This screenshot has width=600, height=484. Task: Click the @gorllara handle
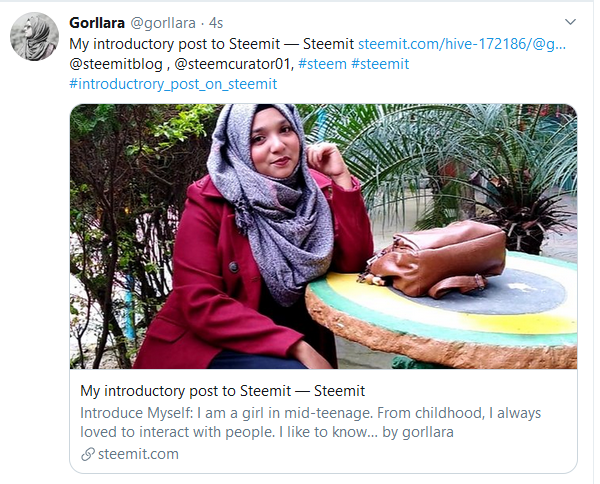click(x=163, y=23)
